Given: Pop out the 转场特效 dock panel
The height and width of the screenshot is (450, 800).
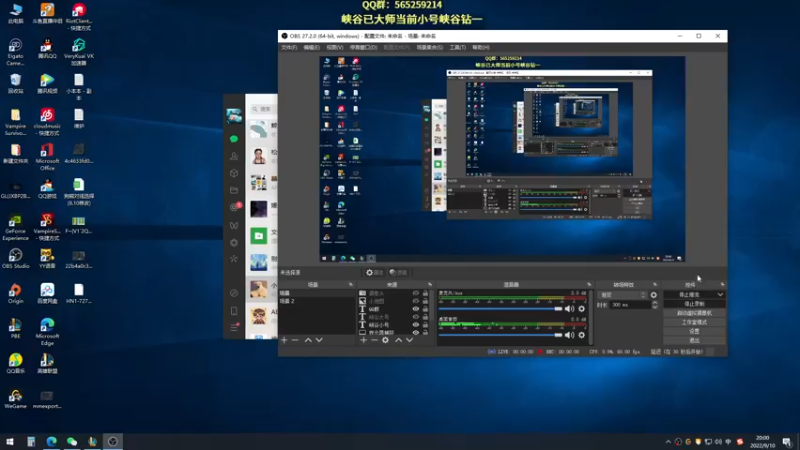Looking at the screenshot, I should click(655, 285).
